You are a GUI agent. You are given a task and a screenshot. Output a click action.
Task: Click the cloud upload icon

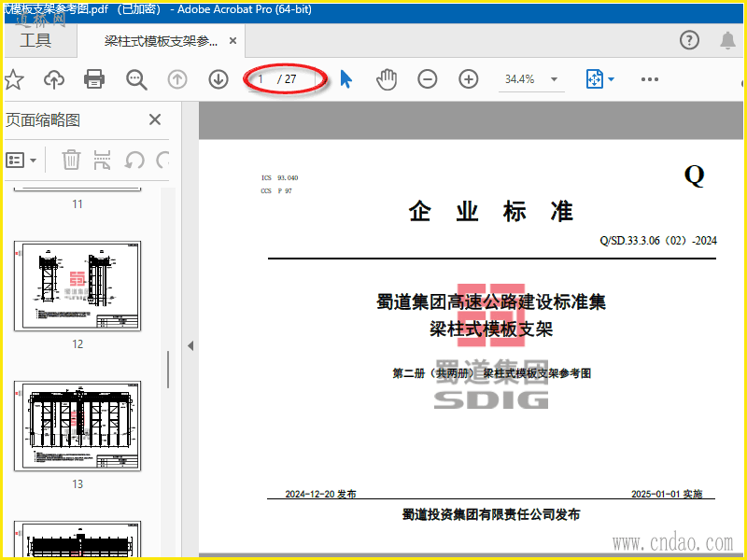[54, 79]
